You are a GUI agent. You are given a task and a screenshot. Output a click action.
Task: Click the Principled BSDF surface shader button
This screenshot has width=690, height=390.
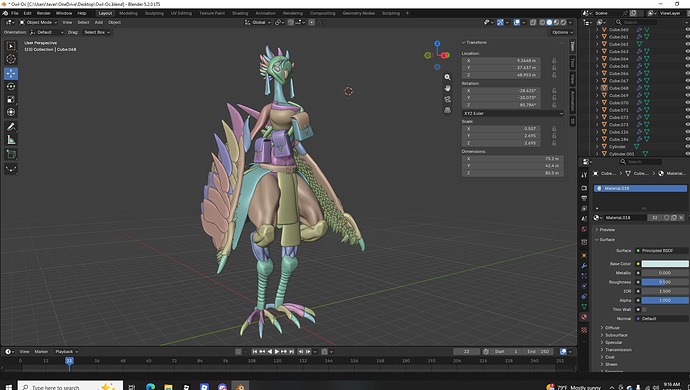[661, 250]
